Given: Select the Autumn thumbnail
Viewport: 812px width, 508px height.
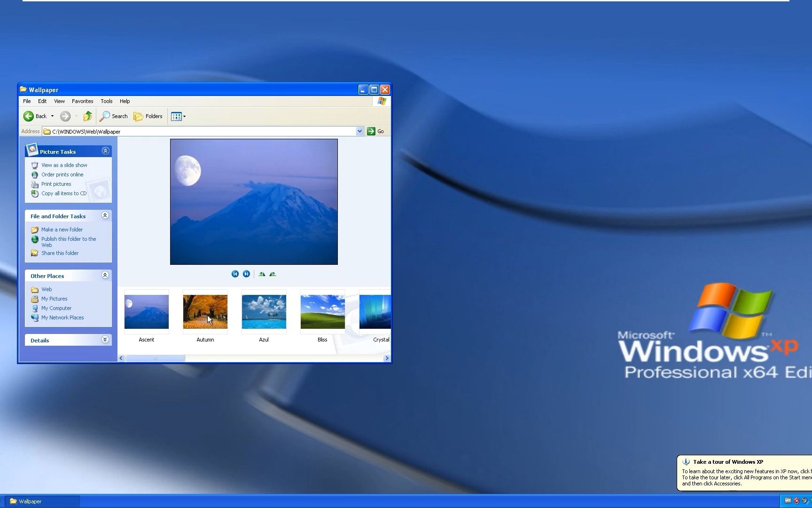Looking at the screenshot, I should [205, 312].
